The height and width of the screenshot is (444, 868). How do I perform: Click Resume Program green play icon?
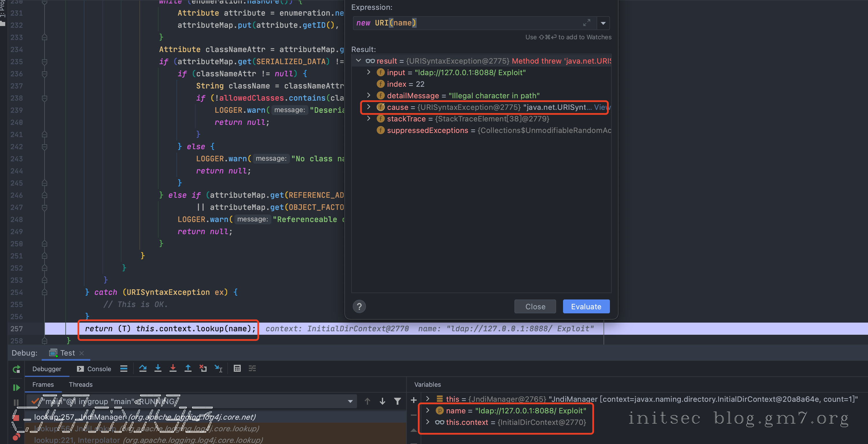pos(16,388)
